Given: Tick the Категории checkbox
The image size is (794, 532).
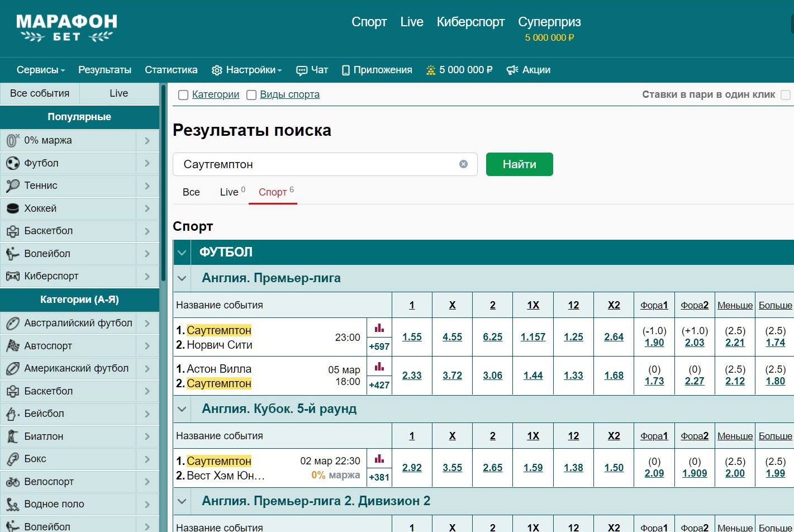Looking at the screenshot, I should pyautogui.click(x=183, y=95).
